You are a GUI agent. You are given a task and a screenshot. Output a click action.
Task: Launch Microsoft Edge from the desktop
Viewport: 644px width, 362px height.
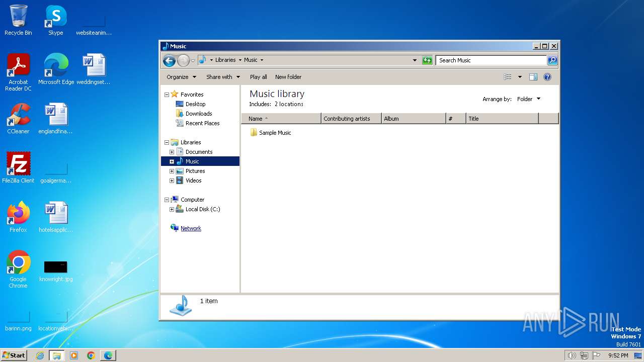56,69
